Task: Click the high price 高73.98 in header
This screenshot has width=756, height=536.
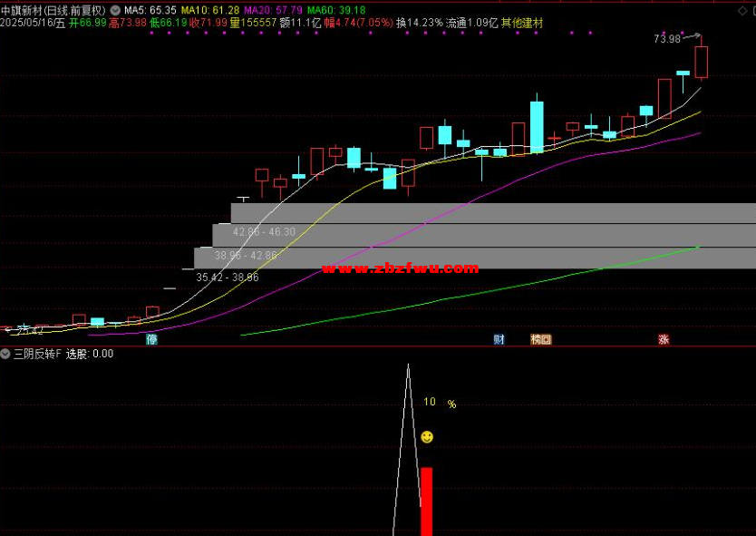Action: (x=127, y=24)
